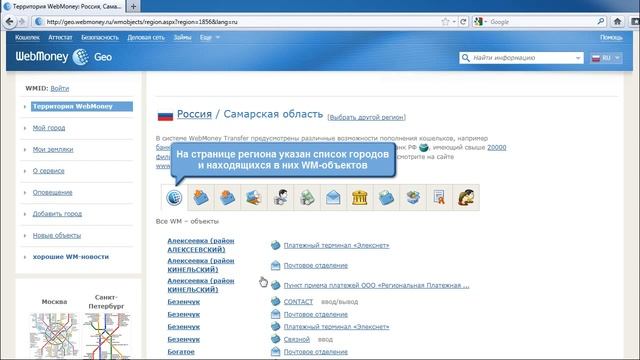Click the envelope icon in Алексеевка КИНЕЛЬСКИЙ post office row
This screenshot has width=640, height=360.
(x=276, y=265)
